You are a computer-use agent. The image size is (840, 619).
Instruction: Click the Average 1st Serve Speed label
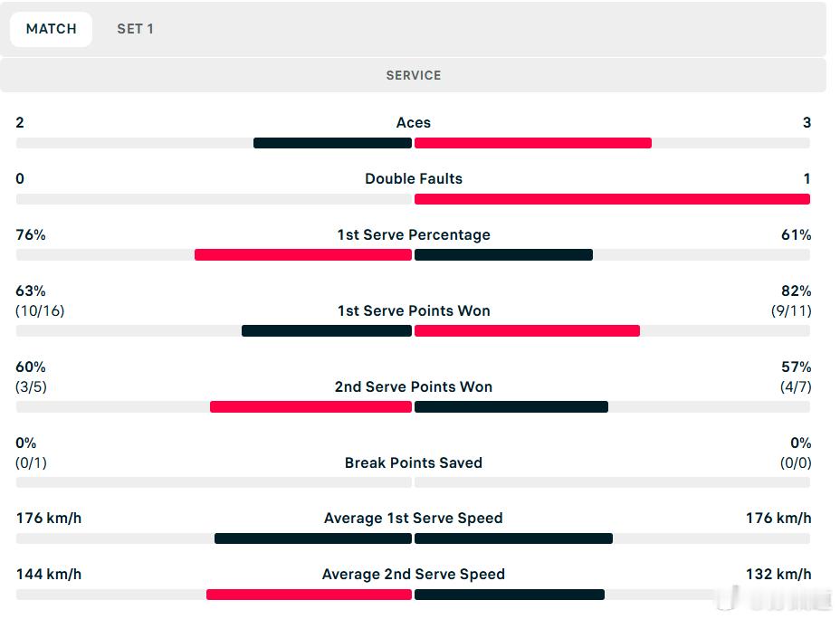coord(413,519)
